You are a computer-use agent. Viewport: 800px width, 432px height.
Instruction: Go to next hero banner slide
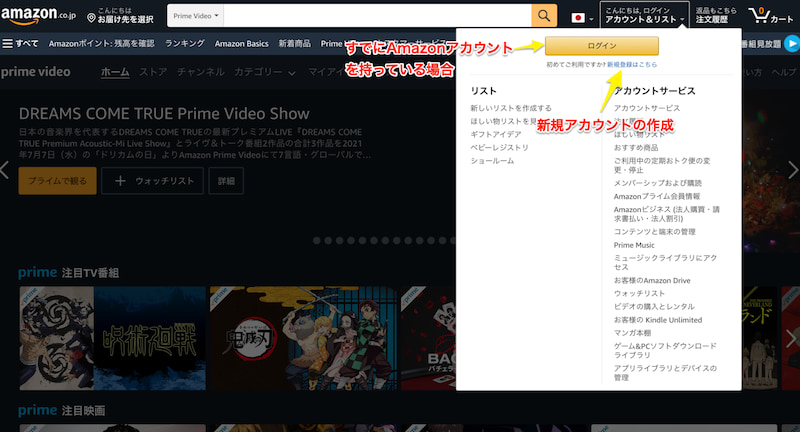(793, 170)
